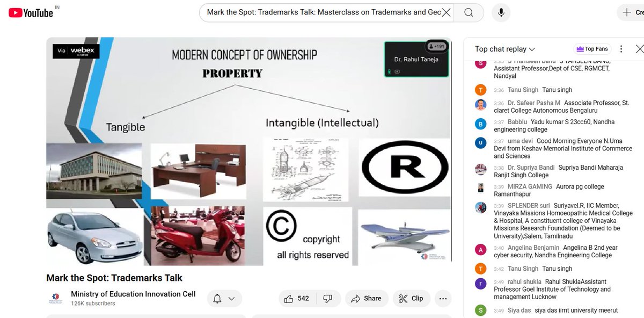This screenshot has width=644, height=318.
Task: Click the video player area
Action: (248, 151)
